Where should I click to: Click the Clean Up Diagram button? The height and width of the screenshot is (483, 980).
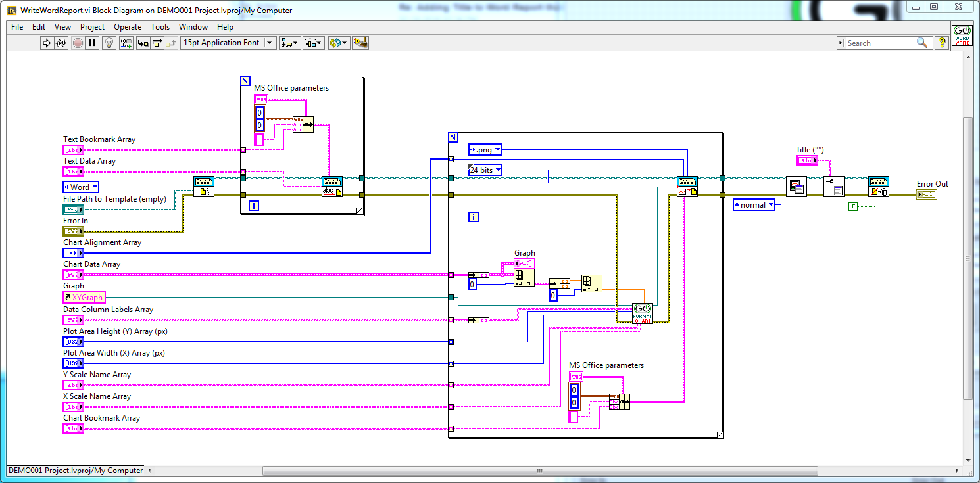[x=360, y=43]
